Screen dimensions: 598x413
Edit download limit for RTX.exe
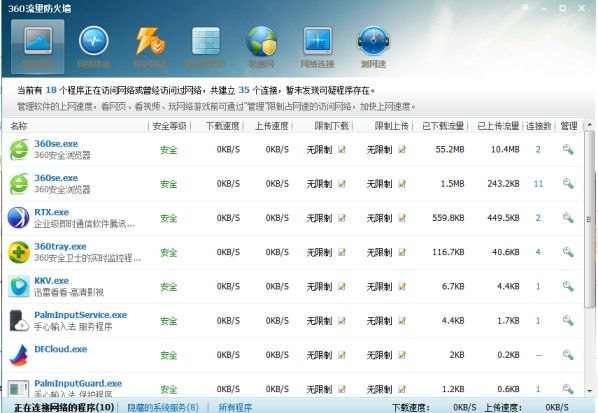click(342, 218)
